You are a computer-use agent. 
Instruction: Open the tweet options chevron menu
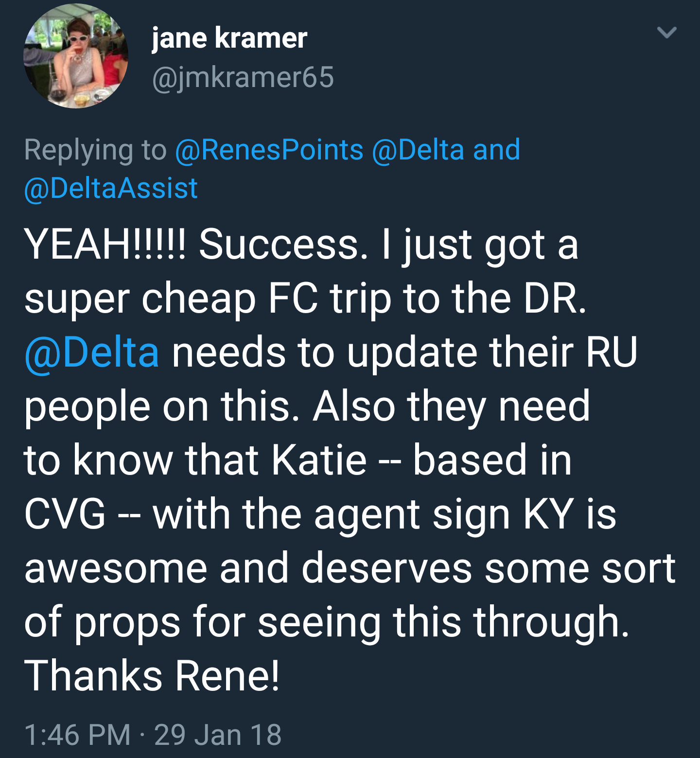click(x=666, y=33)
